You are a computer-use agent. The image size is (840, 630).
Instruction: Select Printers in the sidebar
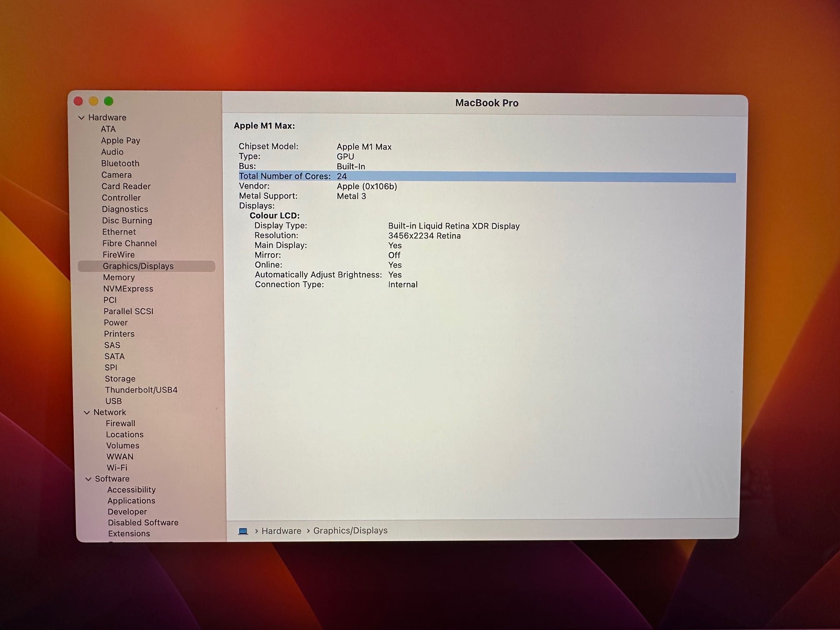(x=119, y=334)
